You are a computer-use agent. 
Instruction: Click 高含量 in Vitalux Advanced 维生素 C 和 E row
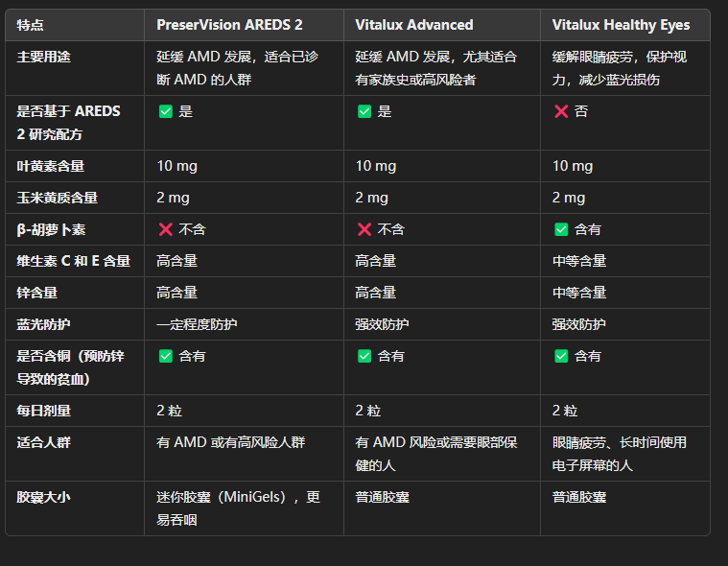(376, 261)
